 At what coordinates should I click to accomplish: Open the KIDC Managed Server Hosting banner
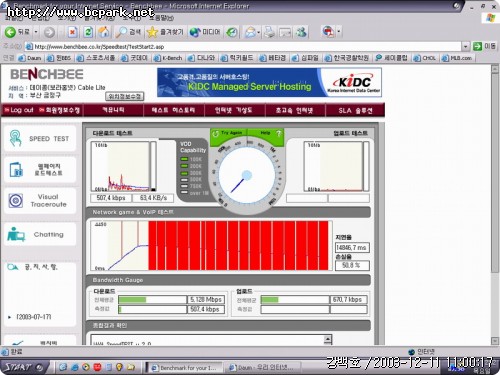(x=269, y=82)
